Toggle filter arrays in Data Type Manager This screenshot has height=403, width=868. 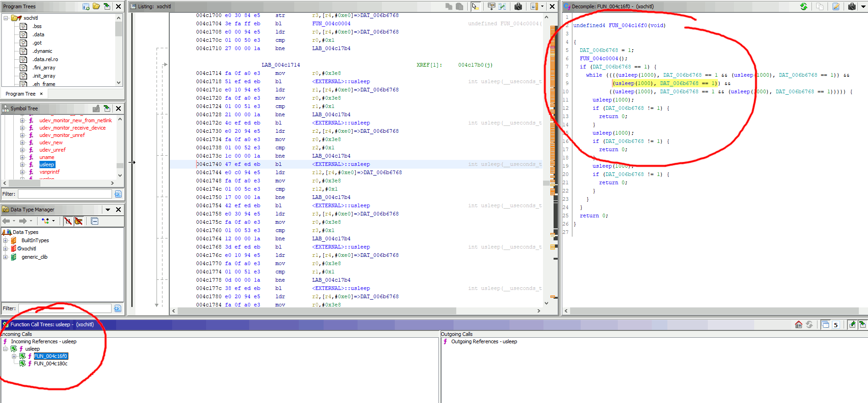(68, 221)
